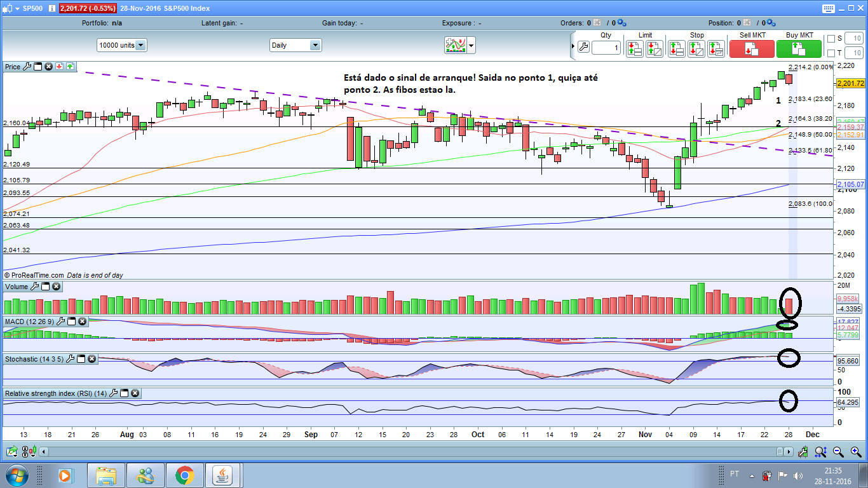Click the zoom in magnifier icon

(856, 452)
